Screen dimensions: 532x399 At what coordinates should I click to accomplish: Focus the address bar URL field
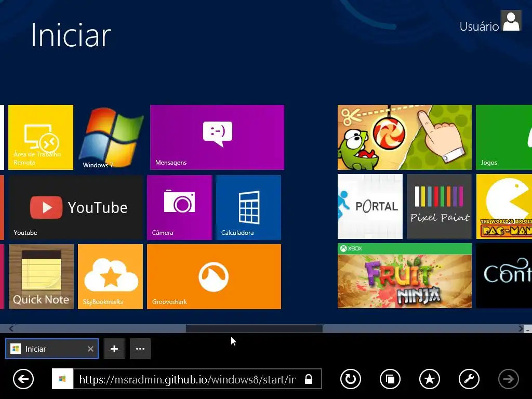187,379
